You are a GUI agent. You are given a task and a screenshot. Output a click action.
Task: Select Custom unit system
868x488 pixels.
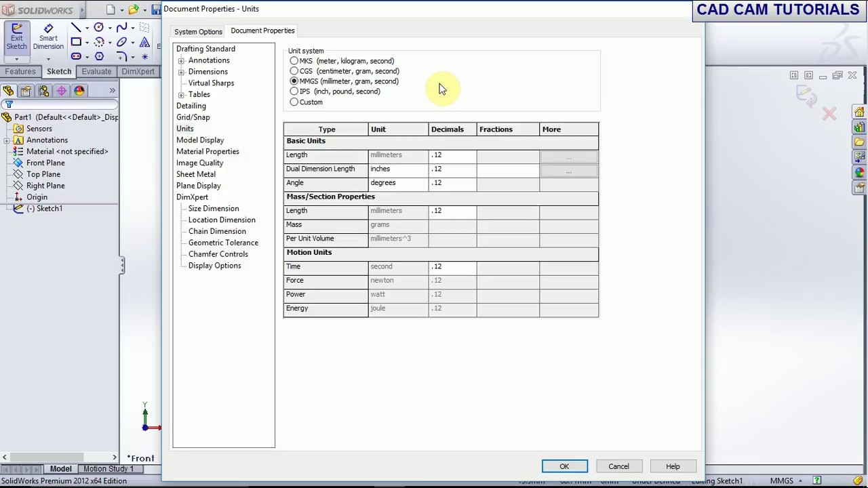click(x=294, y=102)
